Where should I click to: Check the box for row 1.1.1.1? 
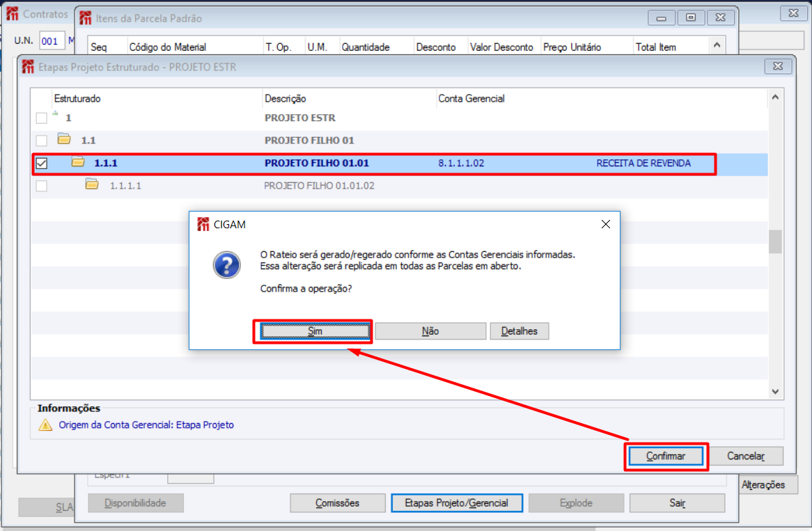(41, 186)
